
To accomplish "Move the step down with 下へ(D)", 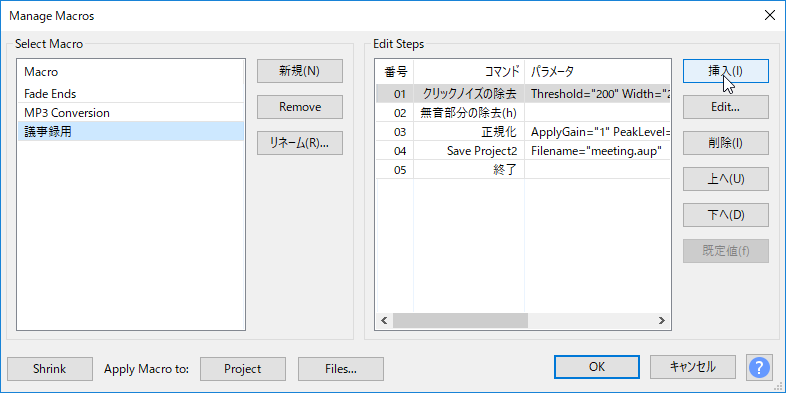I will (x=725, y=215).
